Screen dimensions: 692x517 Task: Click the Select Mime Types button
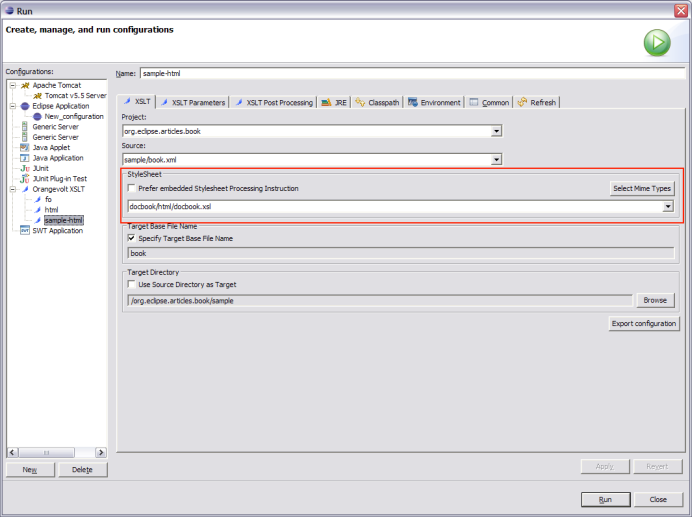tap(642, 189)
